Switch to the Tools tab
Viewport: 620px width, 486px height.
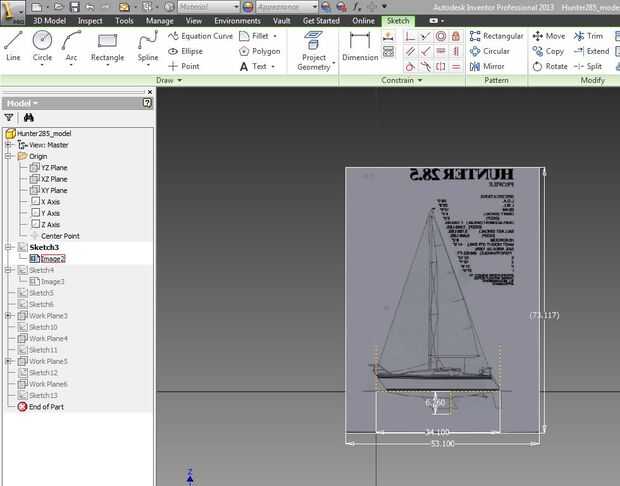[124, 21]
